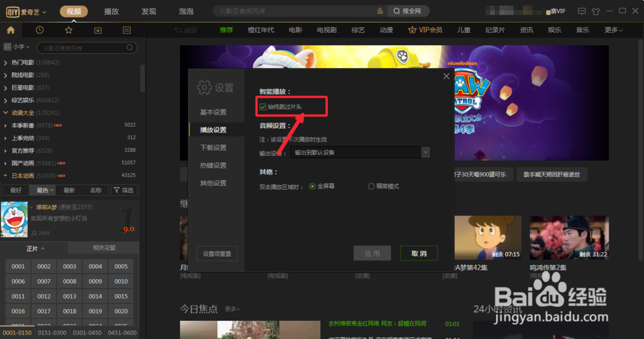Switch to the 泡泡 top tab
The image size is (644, 339).
186,12
